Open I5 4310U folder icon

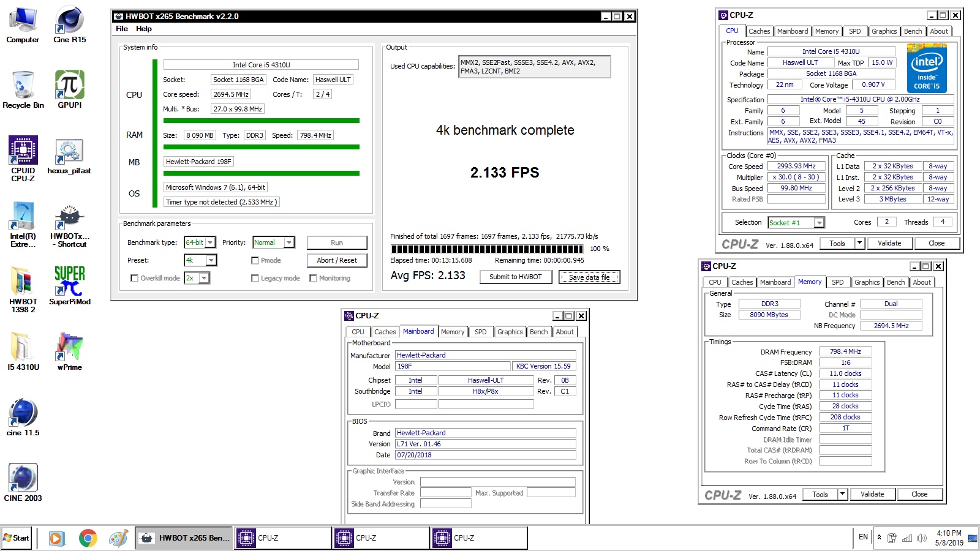pos(23,352)
